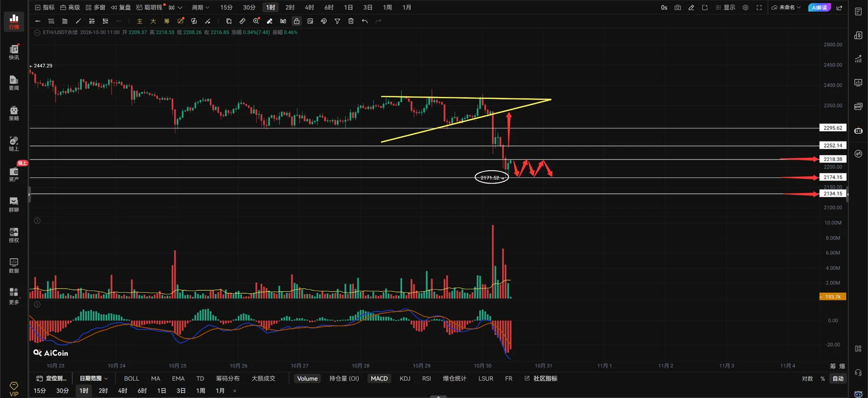Click the camera screenshot icon in top bar
The image size is (868, 398).
click(677, 8)
